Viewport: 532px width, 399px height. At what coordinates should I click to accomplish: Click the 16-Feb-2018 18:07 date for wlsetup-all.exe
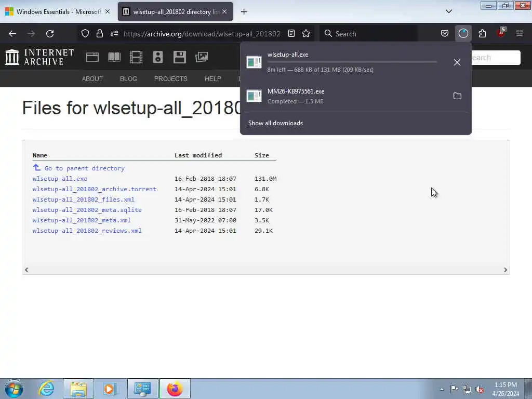click(205, 179)
